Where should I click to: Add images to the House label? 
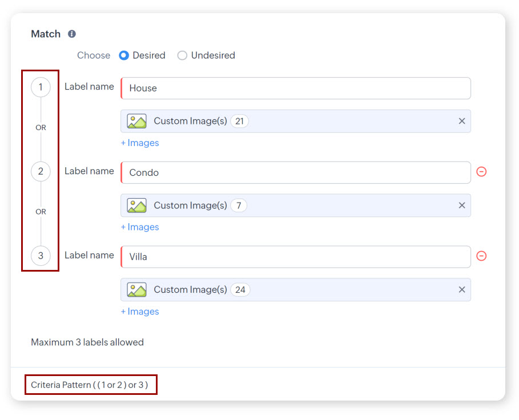coord(140,143)
